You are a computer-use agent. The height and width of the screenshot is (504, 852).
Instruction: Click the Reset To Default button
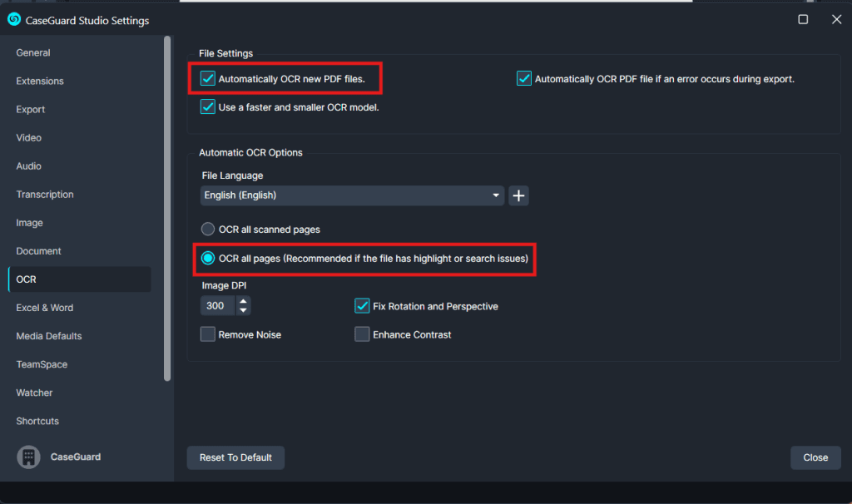pos(235,457)
